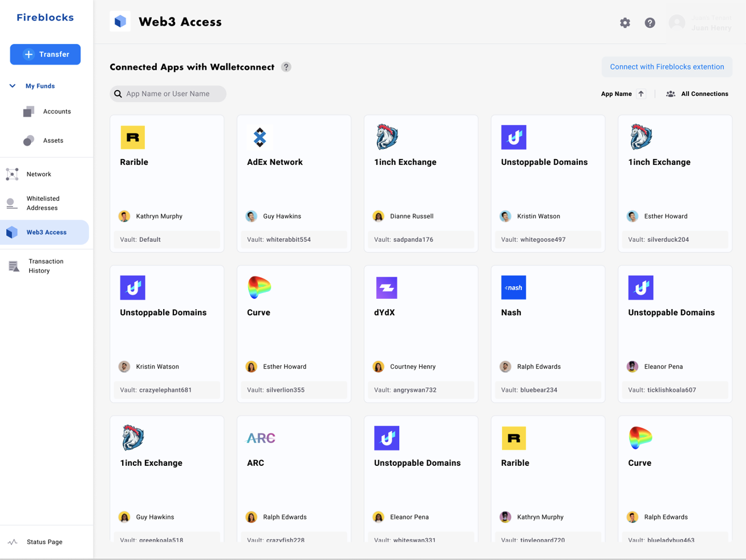Select the "Vault: crazyelephant681" text
Screen dimensions: 746x560
[156, 390]
